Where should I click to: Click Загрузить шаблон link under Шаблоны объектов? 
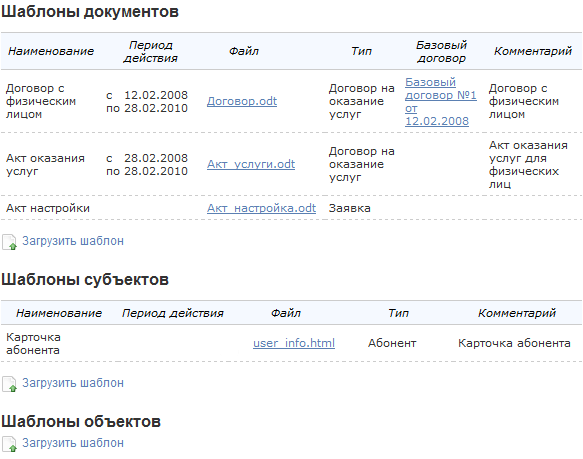(73, 443)
